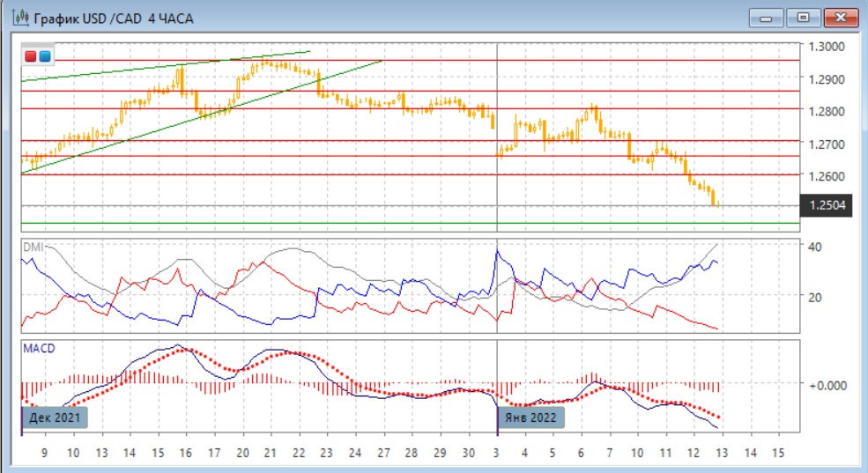This screenshot has height=473, width=868.
Task: Click the chart icon in the title bar
Action: 20,18
